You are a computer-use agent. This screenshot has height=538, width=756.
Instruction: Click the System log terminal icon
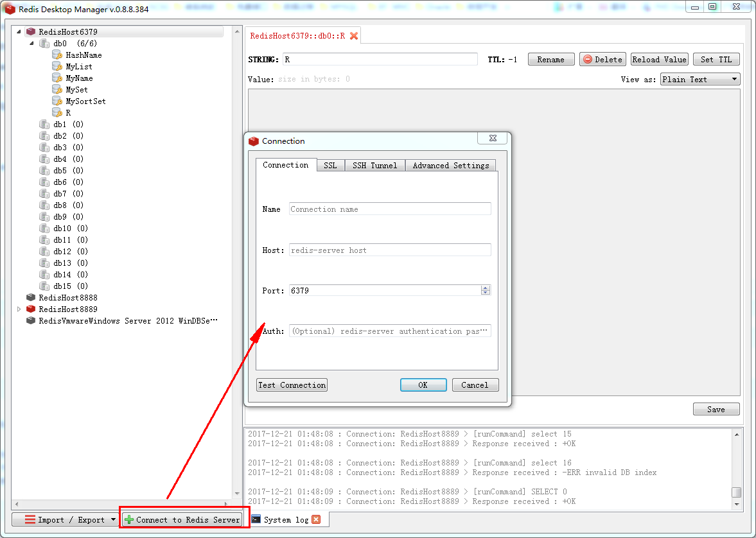tap(256, 519)
